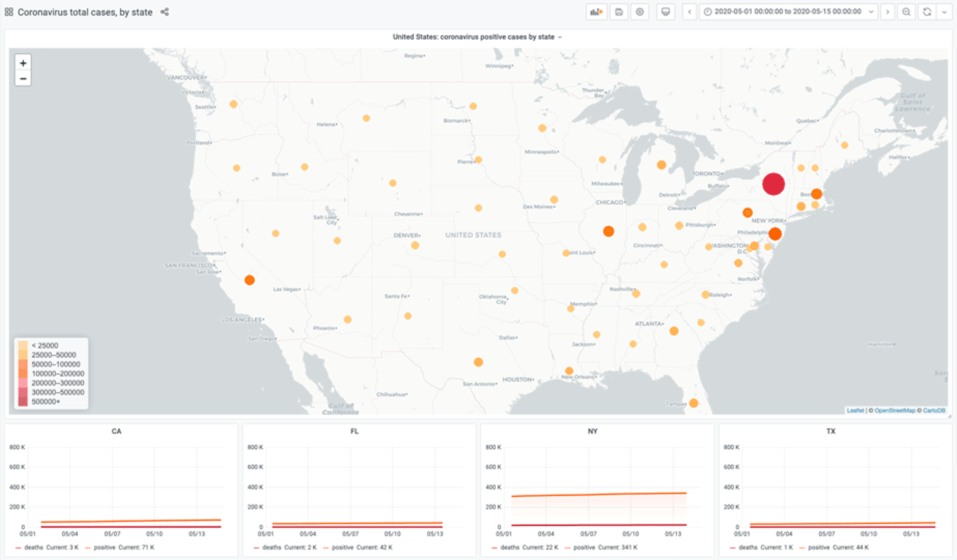
Task: Share the dashboard
Action: [164, 12]
